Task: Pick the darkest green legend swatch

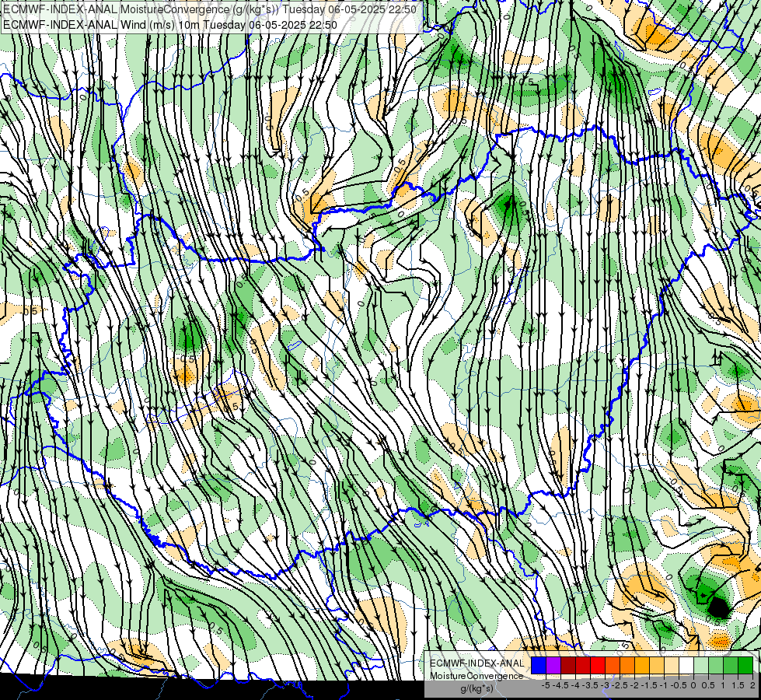Action: [745, 666]
